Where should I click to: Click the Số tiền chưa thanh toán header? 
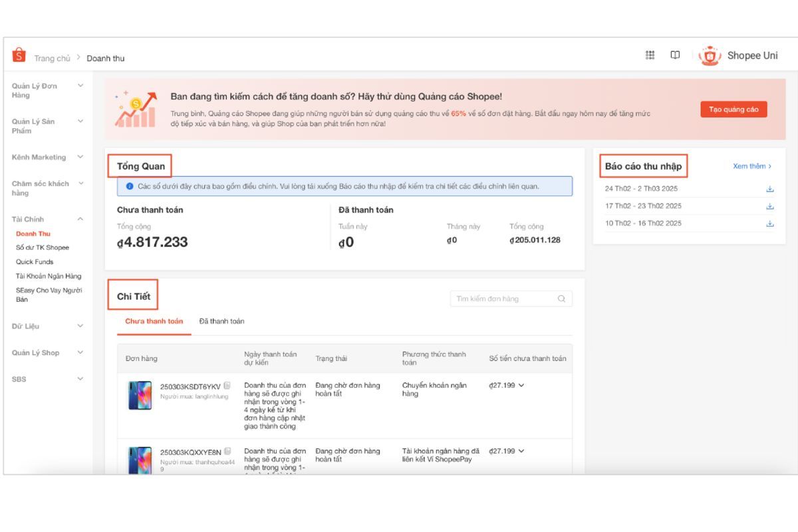[528, 358]
